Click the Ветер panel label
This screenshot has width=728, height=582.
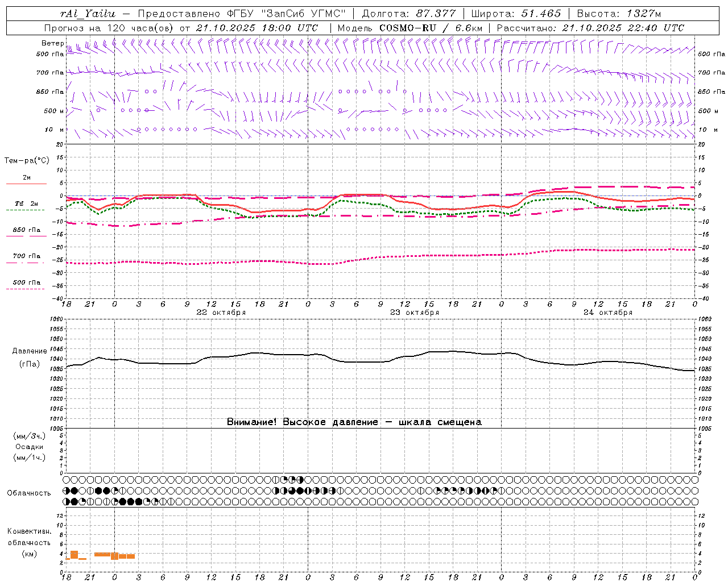[x=53, y=43]
